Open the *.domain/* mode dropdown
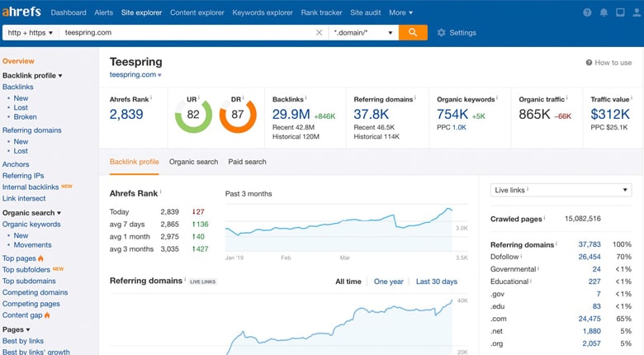The image size is (644, 355). [x=363, y=32]
